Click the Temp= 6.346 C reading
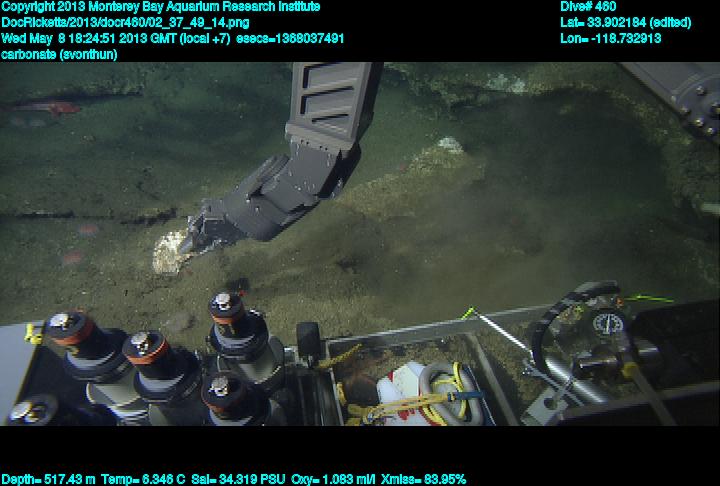This screenshot has width=720, height=486. tap(143, 480)
